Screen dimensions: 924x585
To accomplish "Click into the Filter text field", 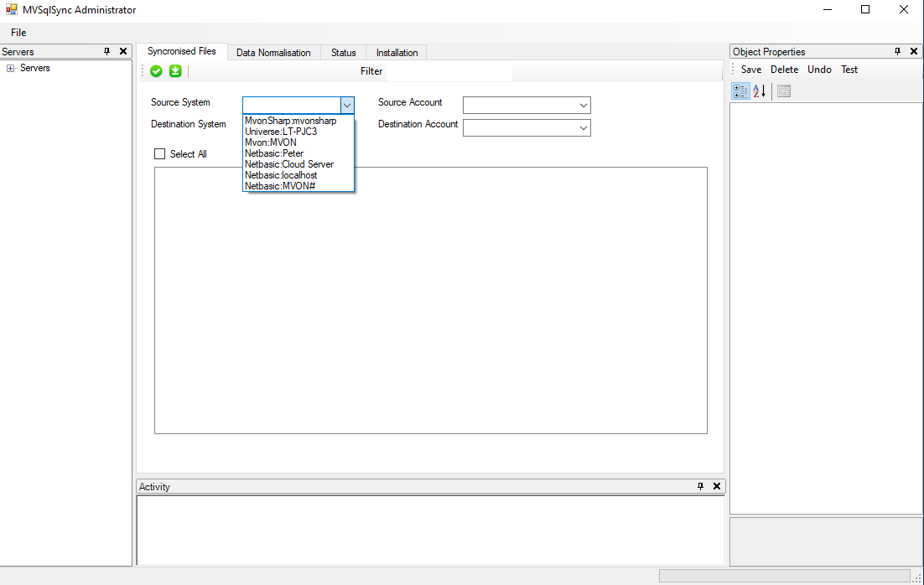I will (x=449, y=71).
